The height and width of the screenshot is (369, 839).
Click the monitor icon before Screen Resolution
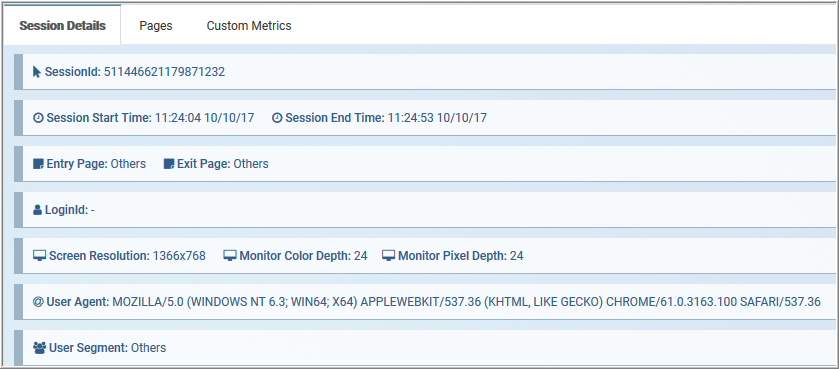coord(40,256)
